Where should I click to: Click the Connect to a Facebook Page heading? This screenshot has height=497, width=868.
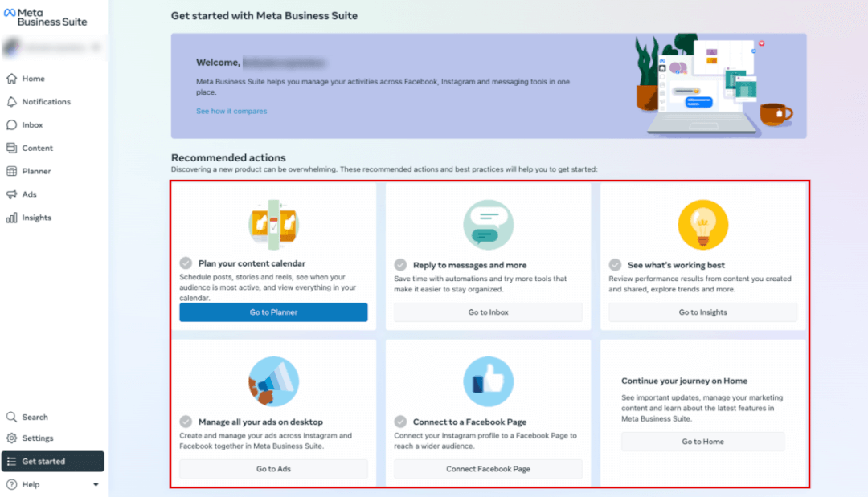tap(469, 422)
